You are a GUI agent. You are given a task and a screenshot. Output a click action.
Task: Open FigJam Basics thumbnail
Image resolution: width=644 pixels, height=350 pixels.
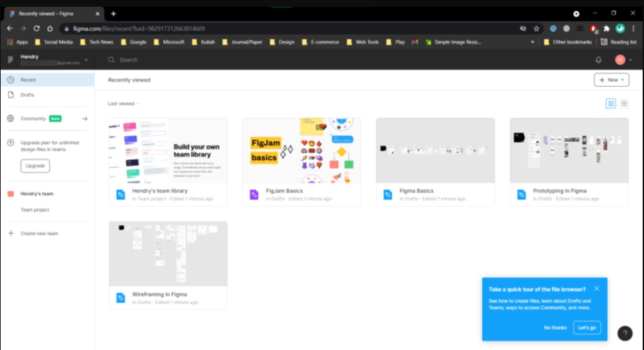pyautogui.click(x=302, y=150)
